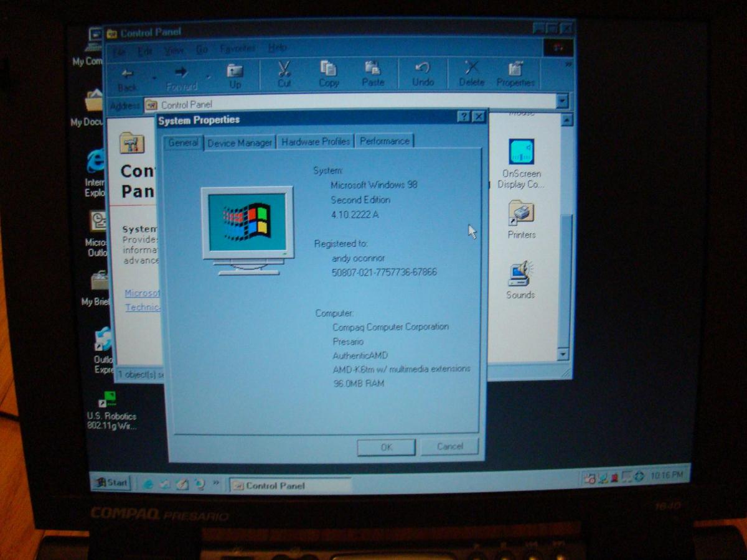The image size is (747, 560).
Task: Click the 'andy oconnor' registered name
Action: (359, 257)
